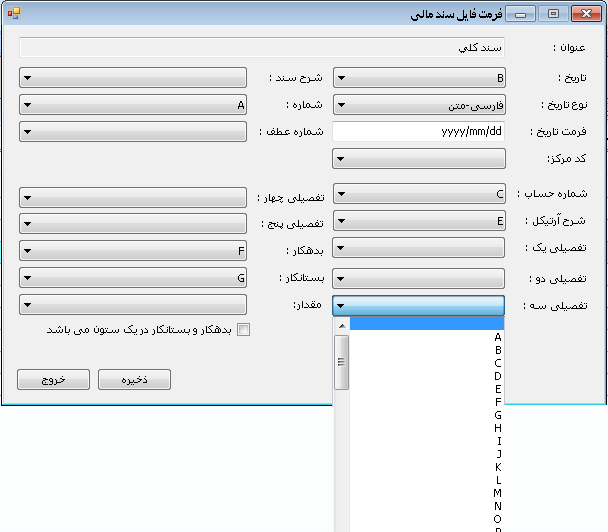Minimize the فرمت فایل سند مالی window
Viewport: 608px width, 532px height.
click(x=520, y=14)
